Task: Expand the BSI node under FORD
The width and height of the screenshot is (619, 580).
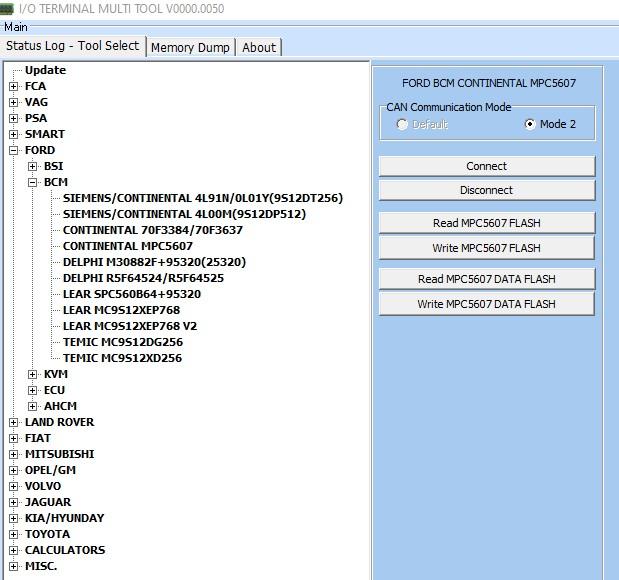Action: coord(32,166)
